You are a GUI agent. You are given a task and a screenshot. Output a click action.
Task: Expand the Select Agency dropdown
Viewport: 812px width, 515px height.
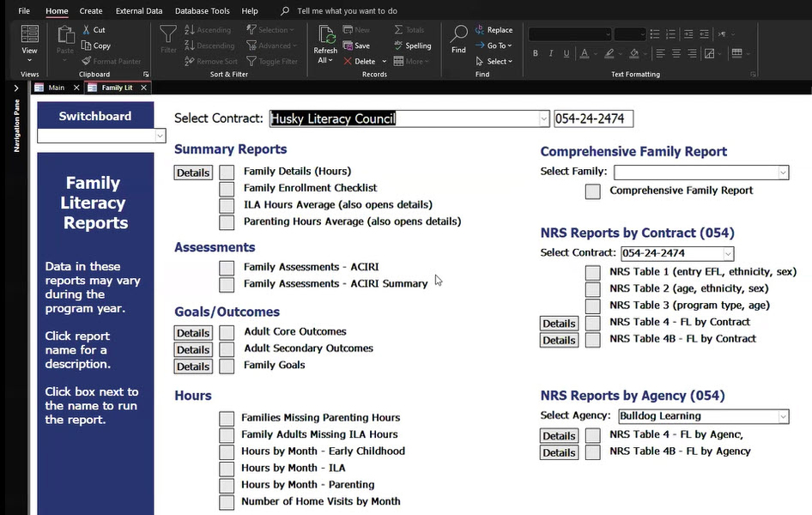(783, 416)
